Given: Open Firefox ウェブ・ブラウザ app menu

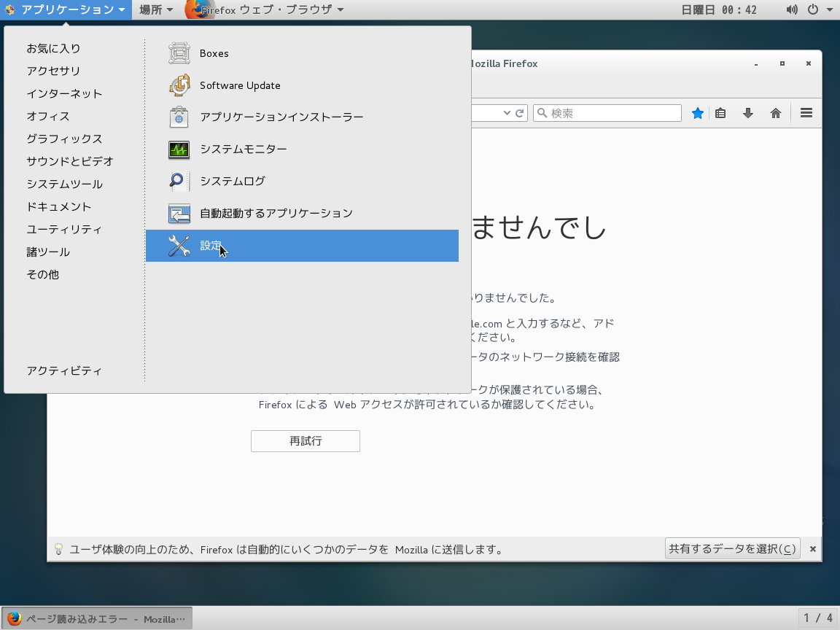Looking at the screenshot, I should 265,9.
